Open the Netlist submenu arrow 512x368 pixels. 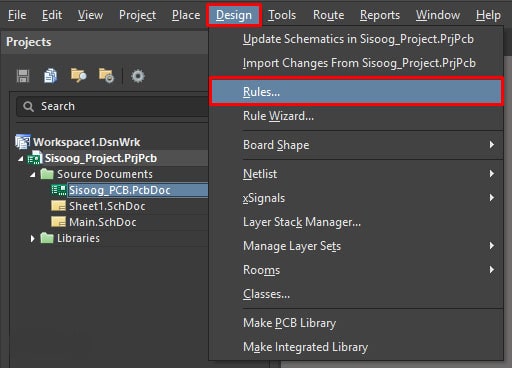(492, 174)
